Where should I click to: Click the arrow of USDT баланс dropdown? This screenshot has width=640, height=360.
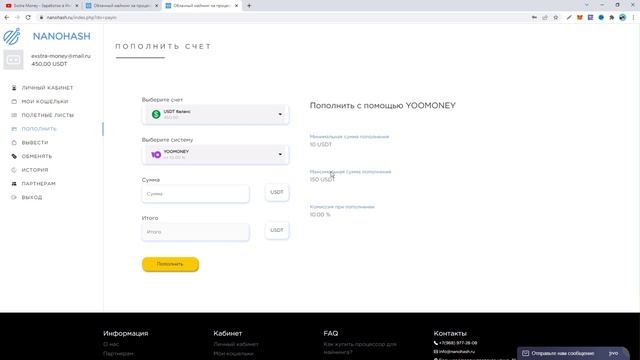[x=280, y=114]
